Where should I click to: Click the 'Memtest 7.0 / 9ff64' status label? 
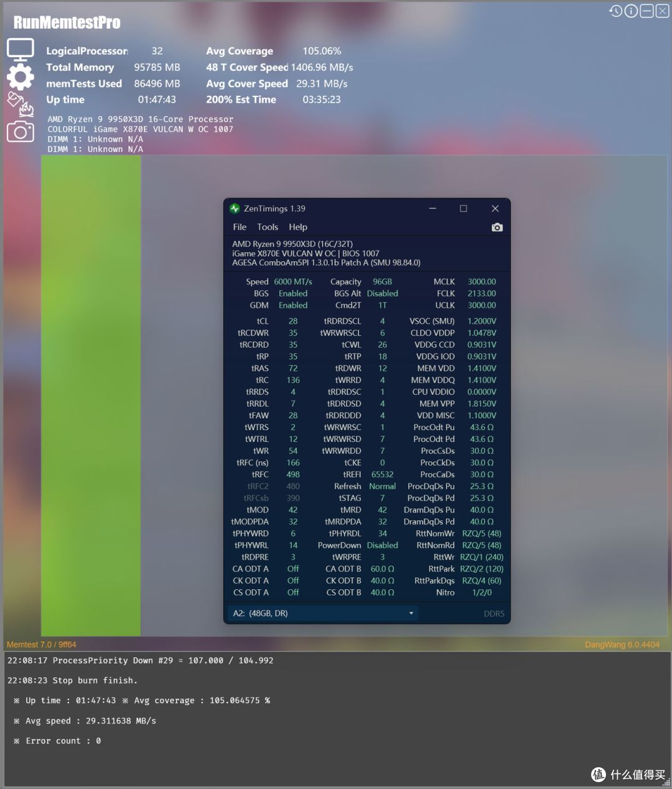click(x=42, y=645)
